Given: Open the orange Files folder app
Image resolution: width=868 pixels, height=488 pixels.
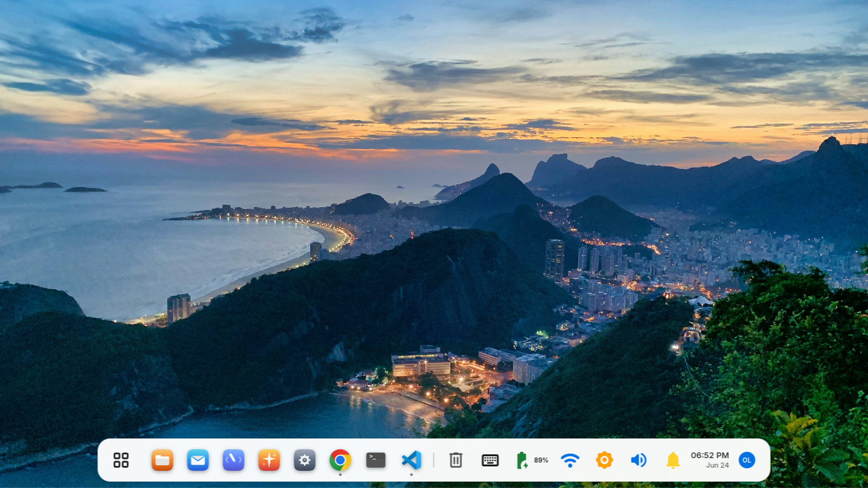Looking at the screenshot, I should coord(162,460).
